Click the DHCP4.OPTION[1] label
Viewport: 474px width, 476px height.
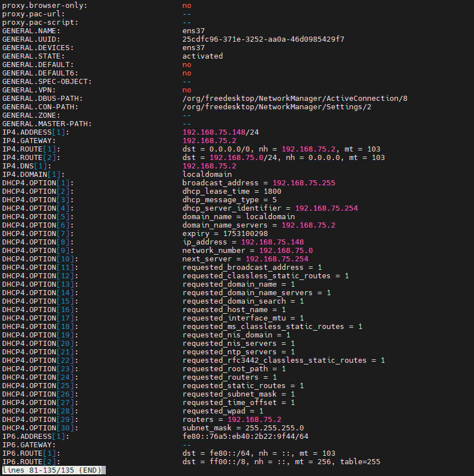(38, 183)
